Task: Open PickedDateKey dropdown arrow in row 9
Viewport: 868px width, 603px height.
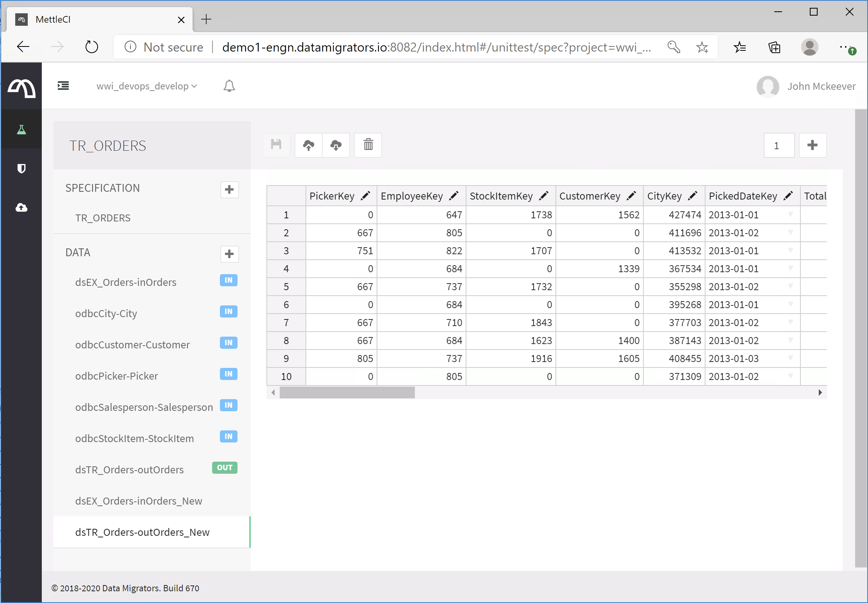Action: pos(790,358)
